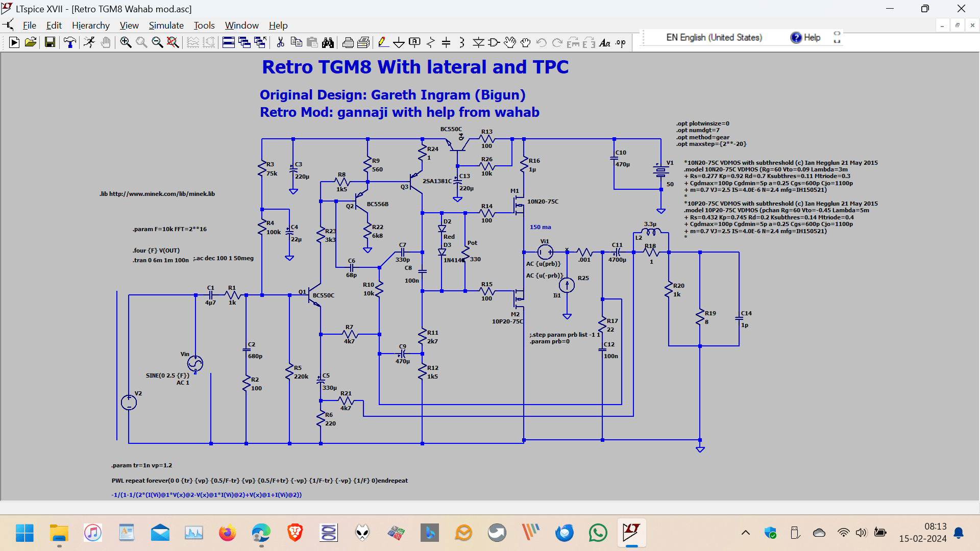The width and height of the screenshot is (980, 551).
Task: Click the '.param F=10k FFT=2**16' directive
Action: (170, 229)
